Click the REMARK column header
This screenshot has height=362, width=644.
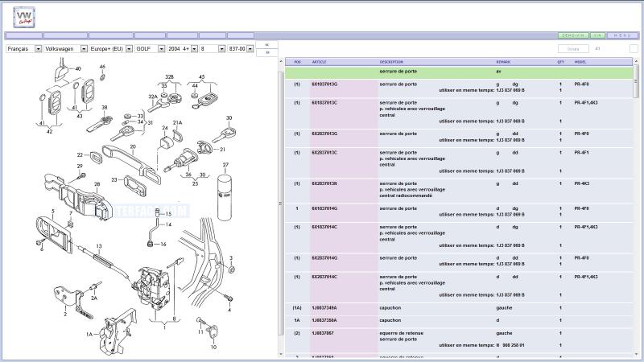tap(503, 62)
